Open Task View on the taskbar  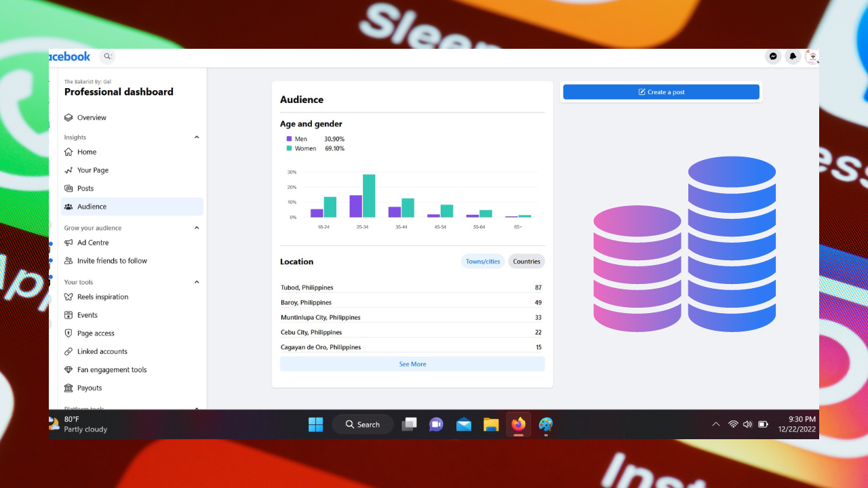coord(409,424)
